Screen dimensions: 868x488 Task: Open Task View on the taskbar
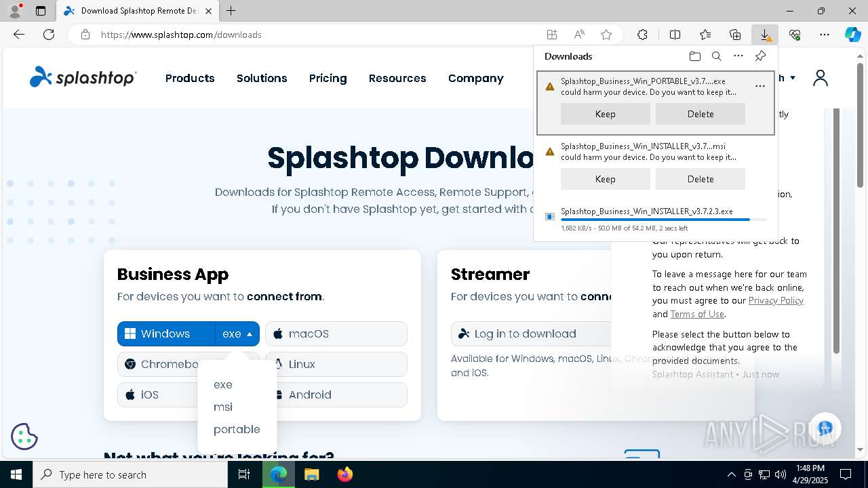click(244, 474)
